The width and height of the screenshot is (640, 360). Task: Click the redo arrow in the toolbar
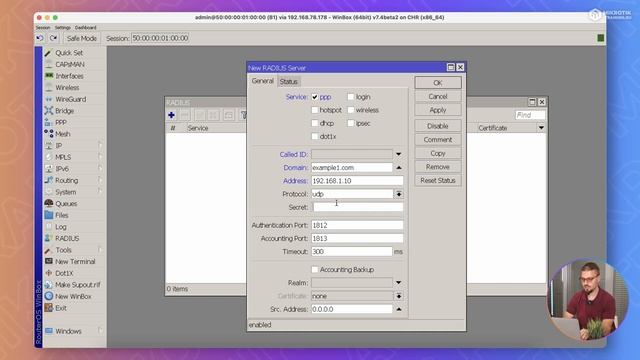pyautogui.click(x=53, y=38)
